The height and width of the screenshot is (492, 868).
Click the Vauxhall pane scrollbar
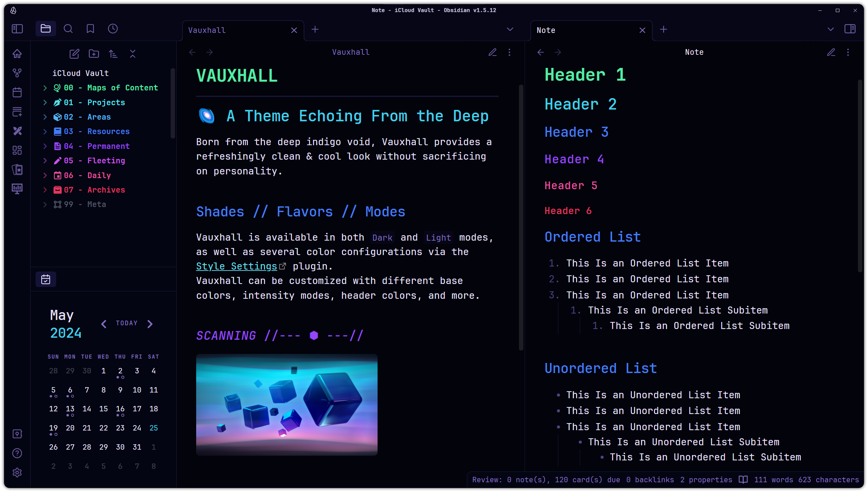pos(521,217)
